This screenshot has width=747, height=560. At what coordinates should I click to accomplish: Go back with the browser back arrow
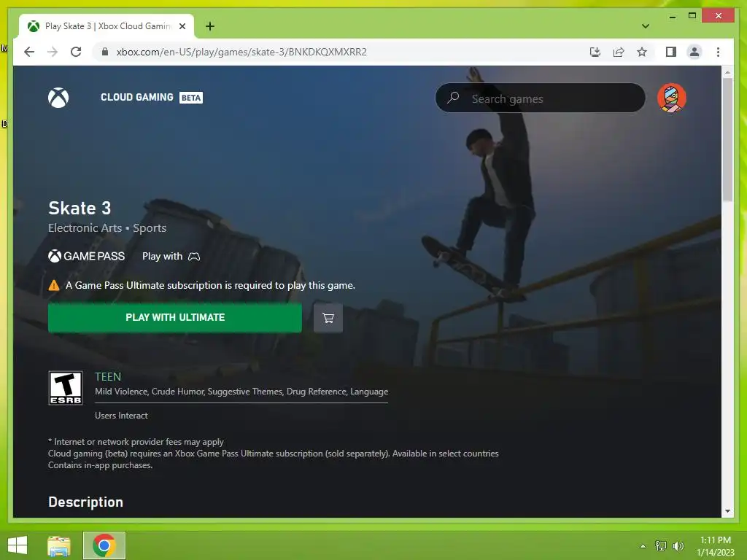pyautogui.click(x=29, y=52)
